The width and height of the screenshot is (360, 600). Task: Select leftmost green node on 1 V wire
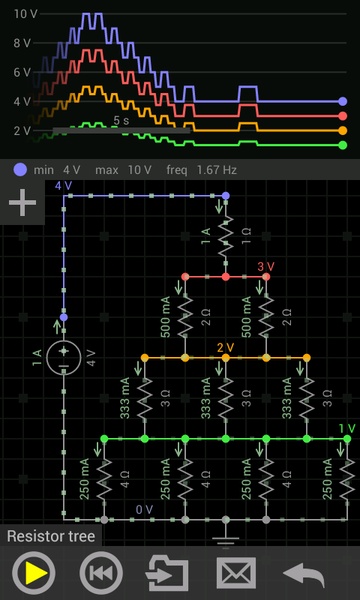point(104,439)
